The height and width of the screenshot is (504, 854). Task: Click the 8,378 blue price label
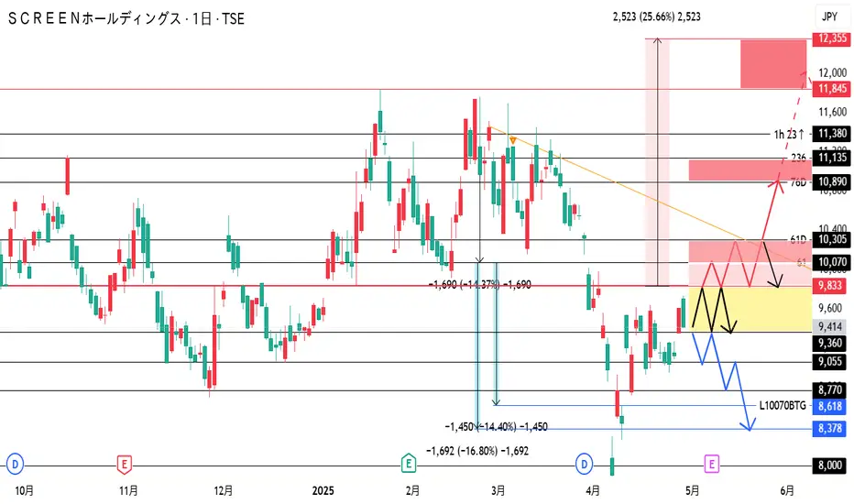click(x=830, y=429)
